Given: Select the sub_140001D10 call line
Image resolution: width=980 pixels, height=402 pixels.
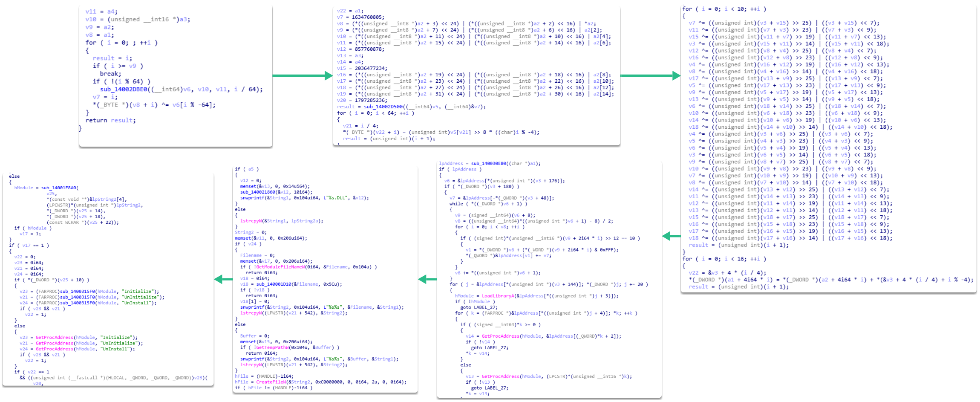Looking at the screenshot, I should tap(291, 284).
